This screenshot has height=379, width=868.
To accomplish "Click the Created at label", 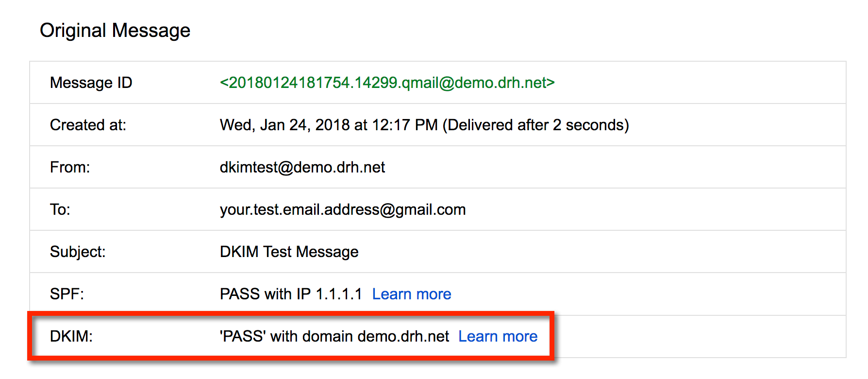I will point(88,125).
